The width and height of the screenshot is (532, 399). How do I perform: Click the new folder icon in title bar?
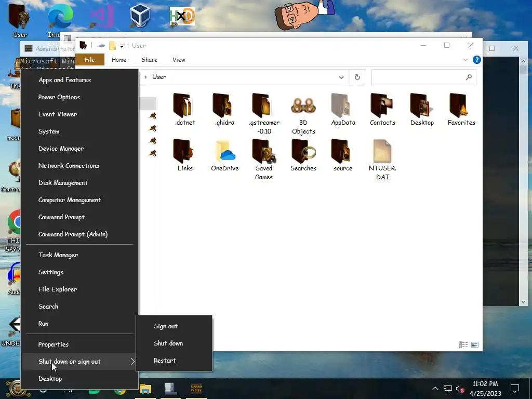(x=112, y=46)
